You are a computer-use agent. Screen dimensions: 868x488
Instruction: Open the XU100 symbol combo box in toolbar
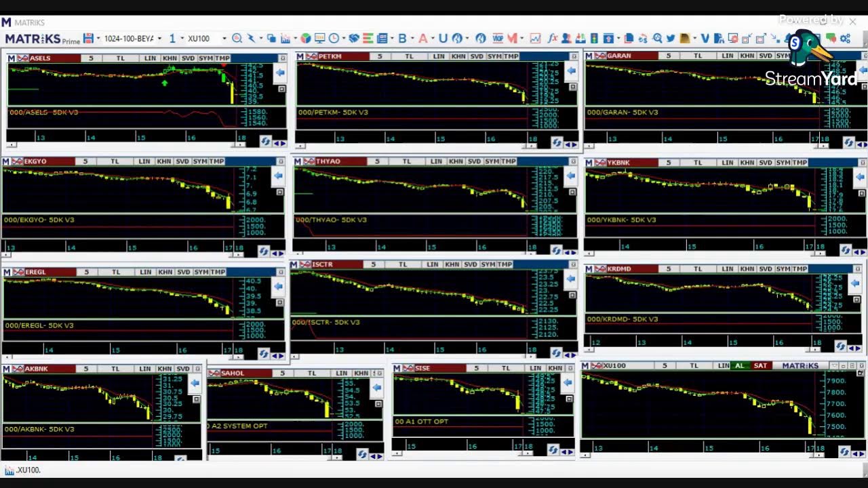pyautogui.click(x=208, y=39)
